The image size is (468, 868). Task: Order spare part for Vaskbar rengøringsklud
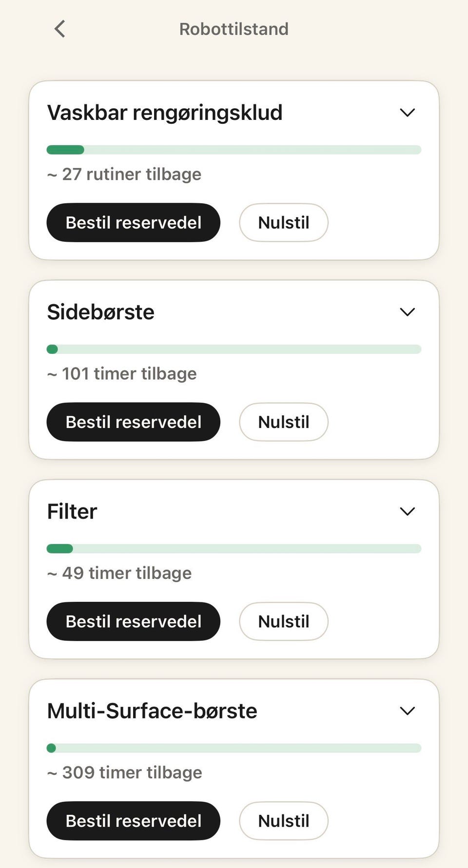point(134,223)
